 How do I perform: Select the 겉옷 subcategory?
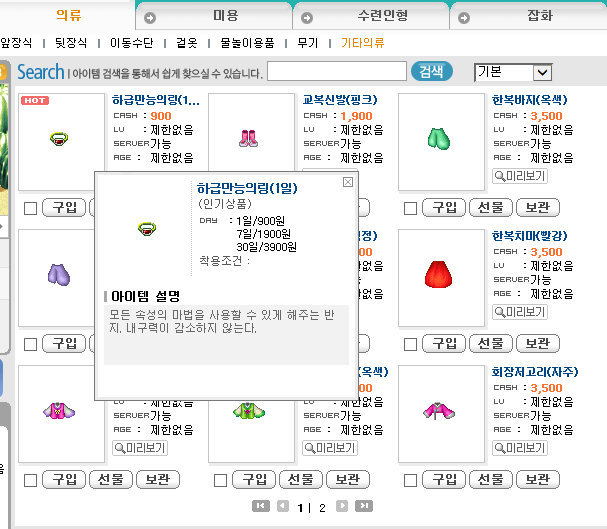(187, 43)
